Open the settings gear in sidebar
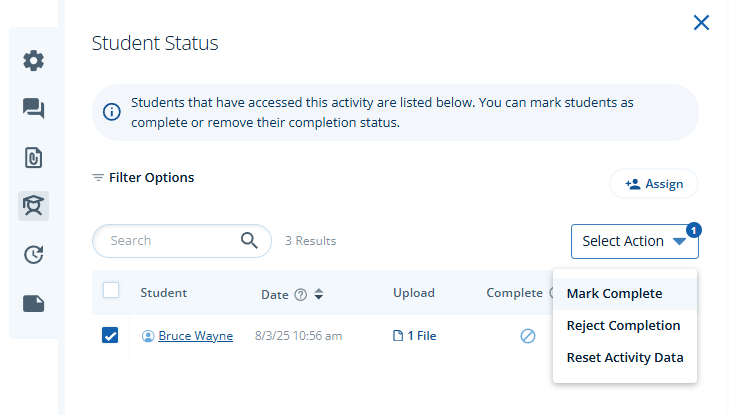Screen dimensions: 729x415 33,60
